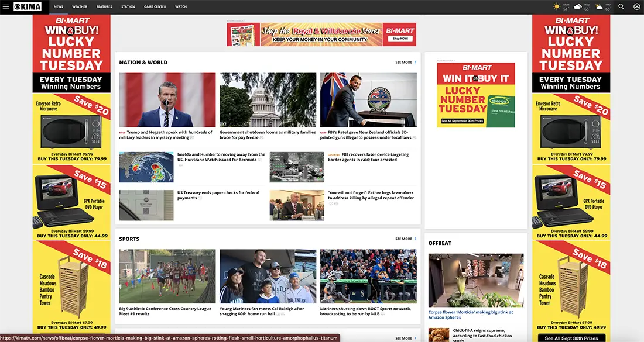Screen dimensions: 644x342
Task: Open Chick-fil-A reigns supreme headline
Action: [482, 335]
